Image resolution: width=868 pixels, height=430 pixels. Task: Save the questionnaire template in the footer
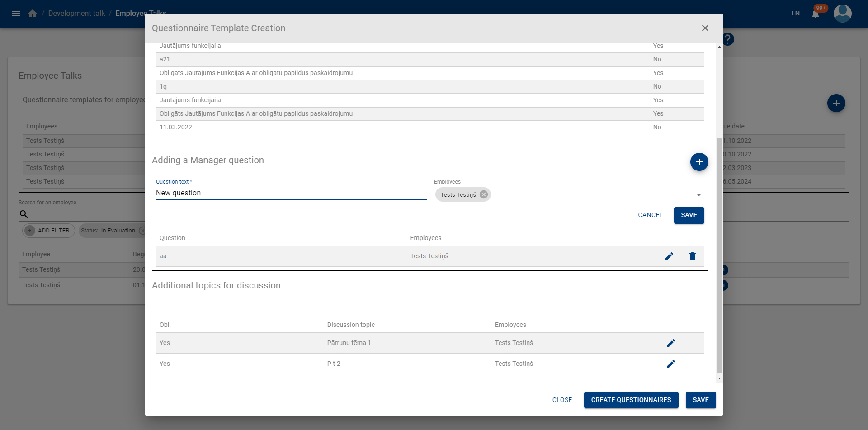(701, 400)
